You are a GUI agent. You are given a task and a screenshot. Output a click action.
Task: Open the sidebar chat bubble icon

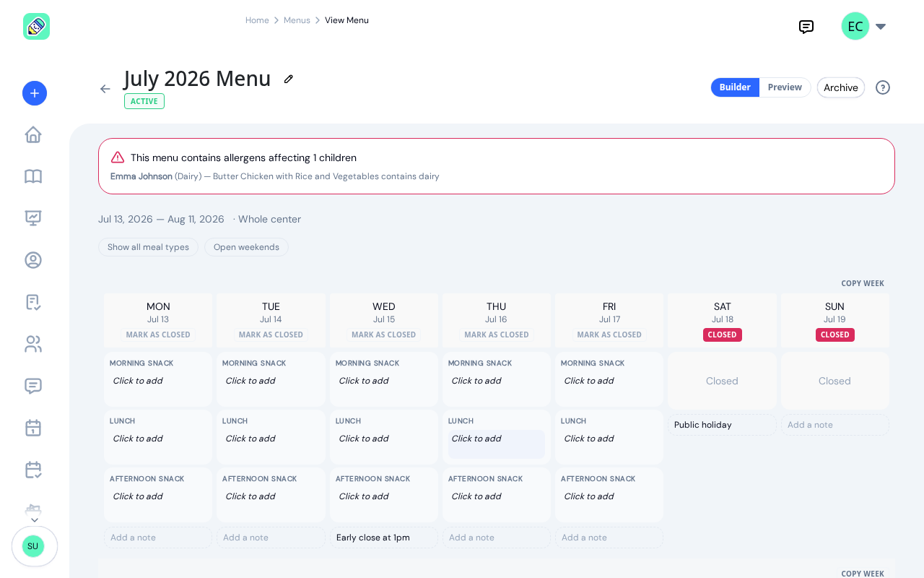pos(33,386)
